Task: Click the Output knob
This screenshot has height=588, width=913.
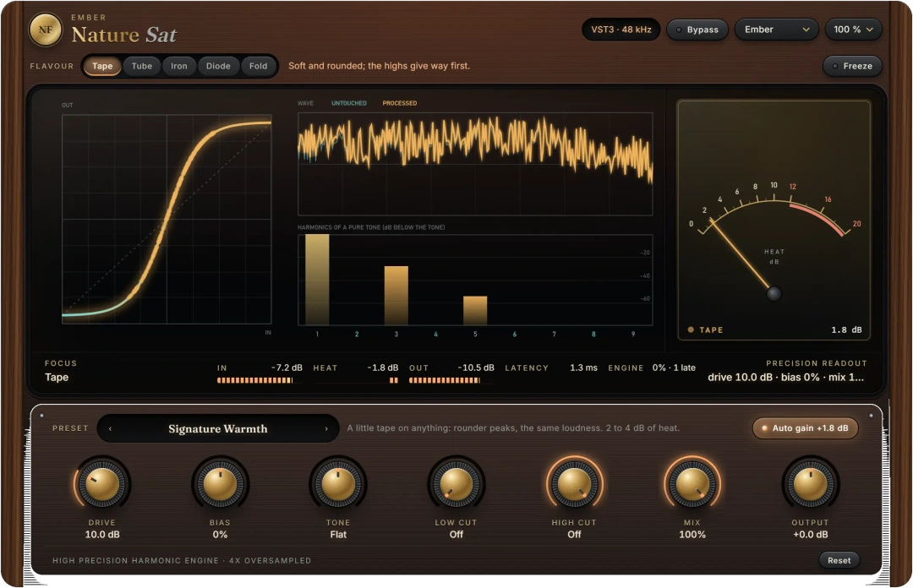Action: (x=810, y=484)
